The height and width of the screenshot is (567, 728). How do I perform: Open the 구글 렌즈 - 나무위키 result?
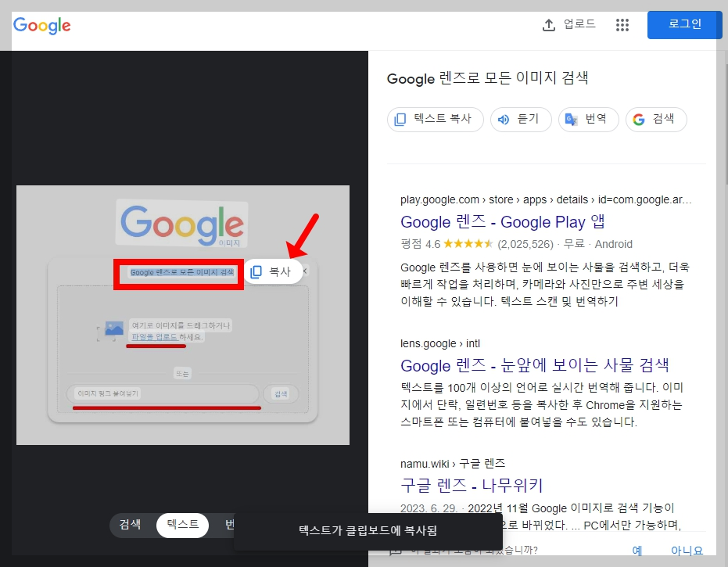(x=472, y=485)
